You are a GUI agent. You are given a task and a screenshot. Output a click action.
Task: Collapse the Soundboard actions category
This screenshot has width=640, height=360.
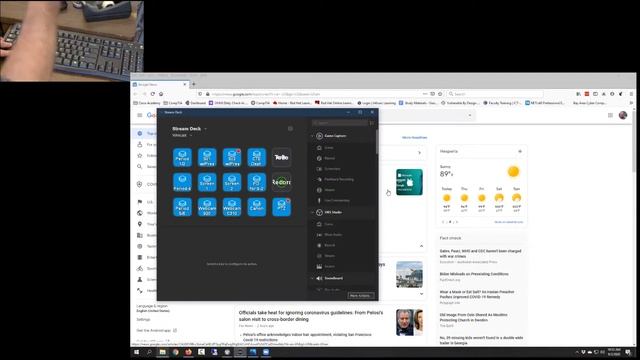click(x=313, y=278)
